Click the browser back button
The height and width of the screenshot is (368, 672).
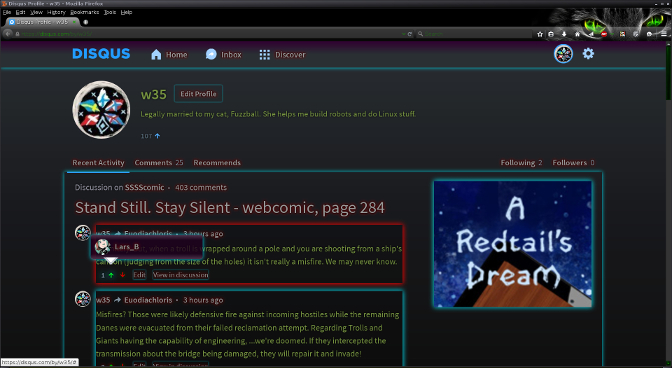point(8,33)
